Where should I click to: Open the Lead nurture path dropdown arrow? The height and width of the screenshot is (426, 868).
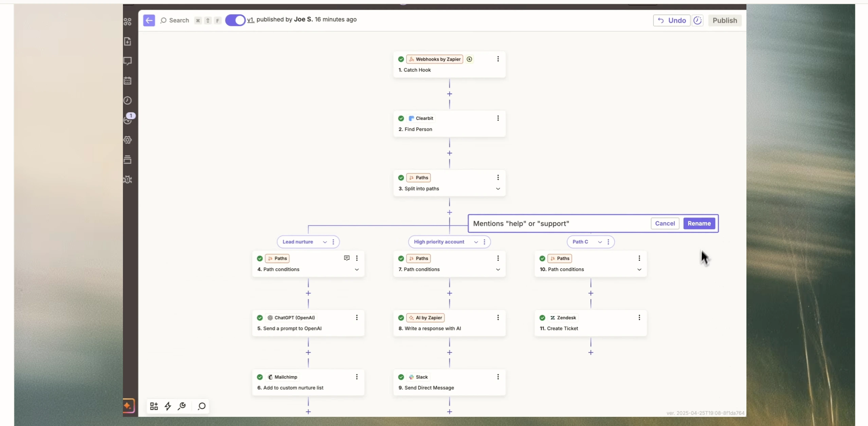pyautogui.click(x=325, y=242)
